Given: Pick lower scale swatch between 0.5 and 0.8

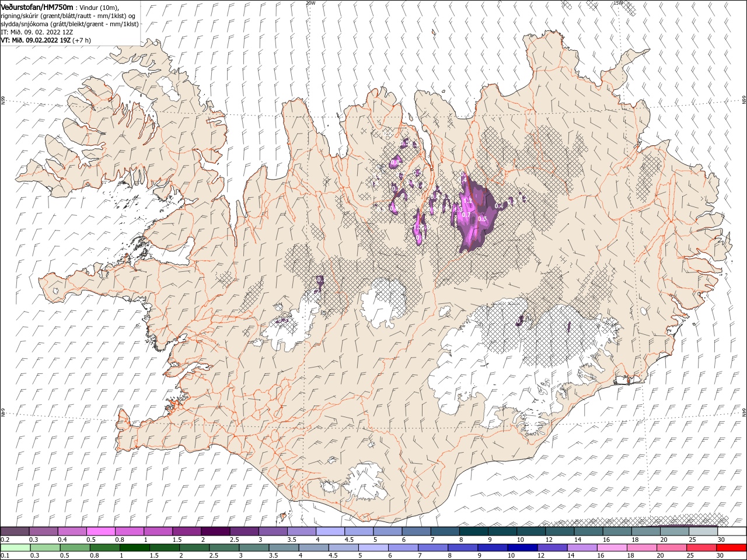Looking at the screenshot, I should 75,548.
